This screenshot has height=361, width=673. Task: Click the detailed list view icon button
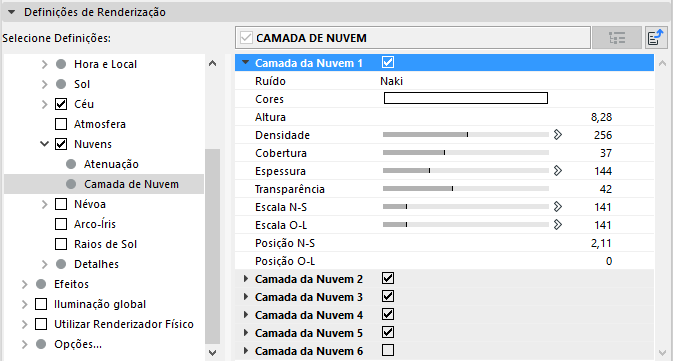pos(617,38)
